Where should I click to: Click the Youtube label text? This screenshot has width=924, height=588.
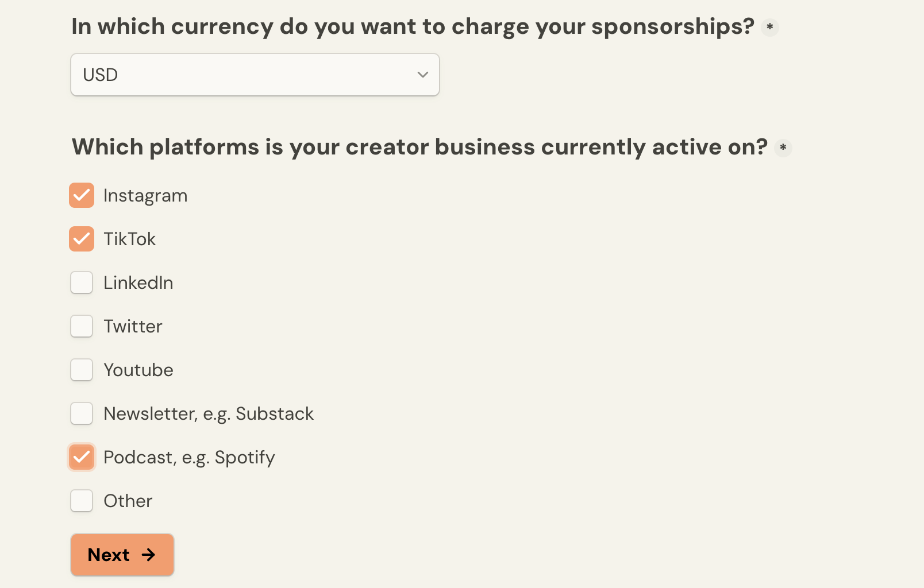138,370
